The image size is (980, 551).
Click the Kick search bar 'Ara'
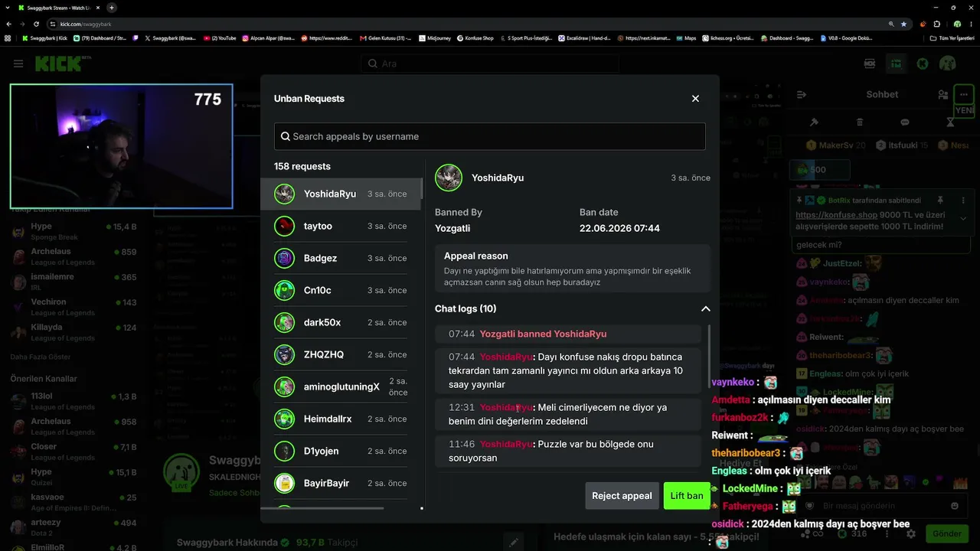pos(490,64)
